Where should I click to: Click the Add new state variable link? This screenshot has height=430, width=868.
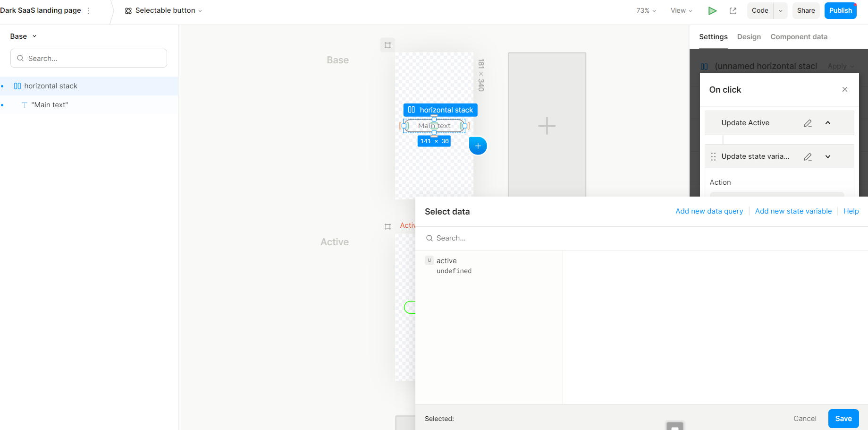[x=793, y=211]
